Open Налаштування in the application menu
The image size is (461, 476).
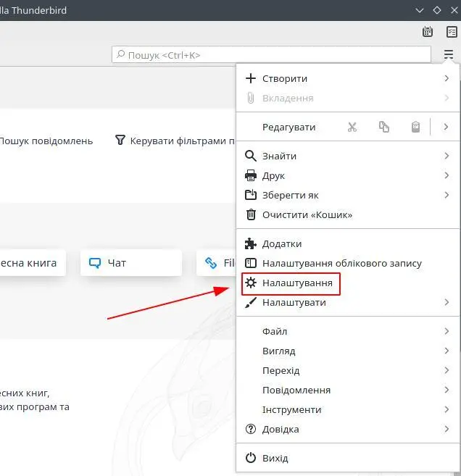(x=348, y=283)
